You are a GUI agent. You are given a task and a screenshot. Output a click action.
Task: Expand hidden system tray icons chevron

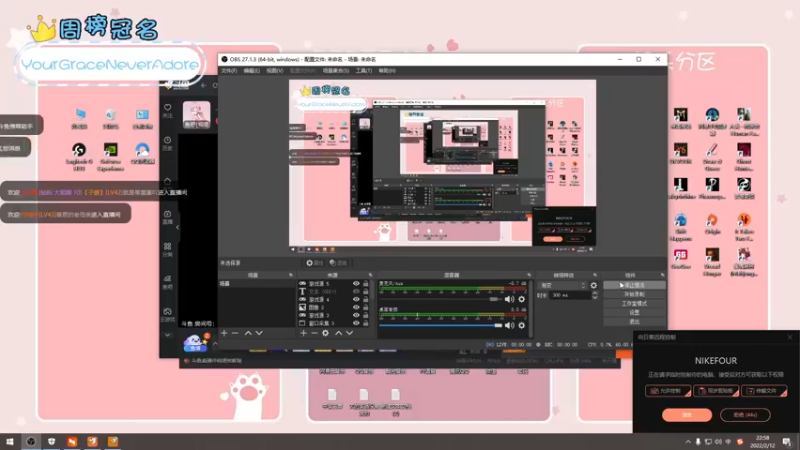688,442
